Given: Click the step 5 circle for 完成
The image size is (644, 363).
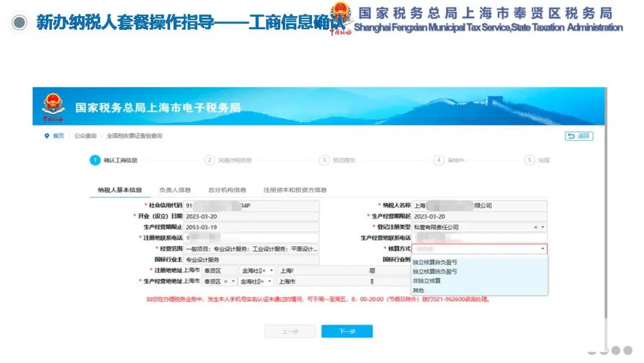Looking at the screenshot, I should (x=530, y=161).
